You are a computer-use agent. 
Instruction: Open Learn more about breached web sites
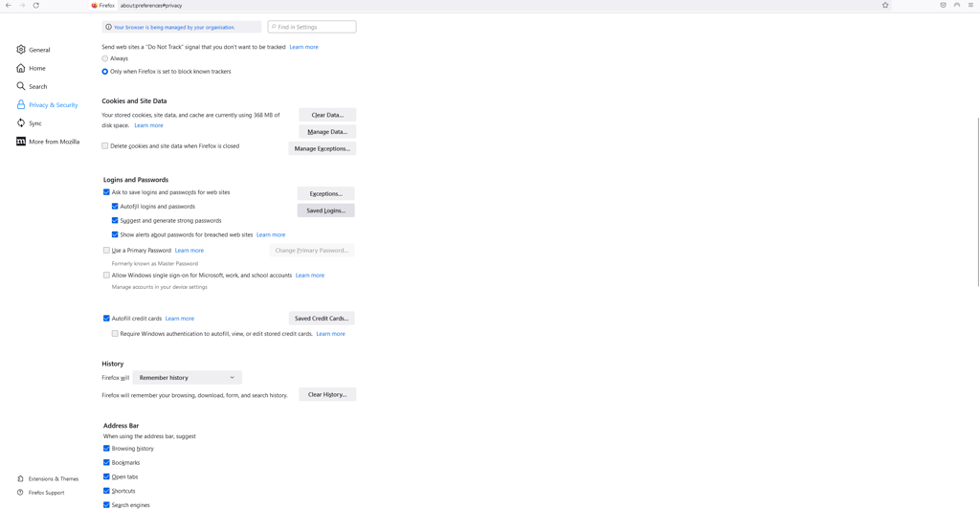pyautogui.click(x=271, y=234)
